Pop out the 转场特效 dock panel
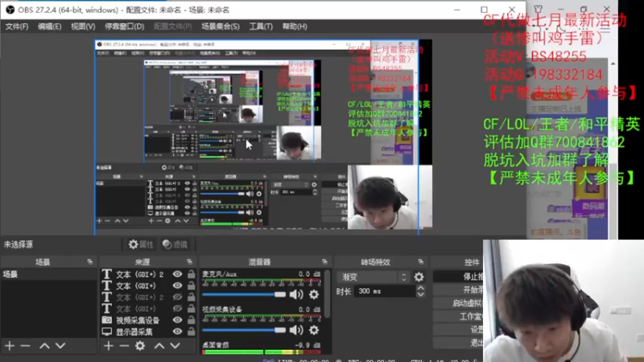 420,262
